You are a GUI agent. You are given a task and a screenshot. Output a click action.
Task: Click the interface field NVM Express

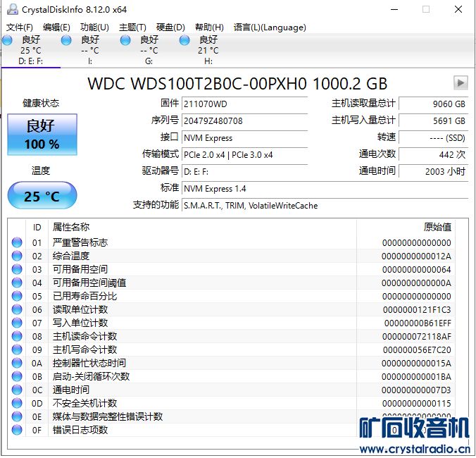244,138
